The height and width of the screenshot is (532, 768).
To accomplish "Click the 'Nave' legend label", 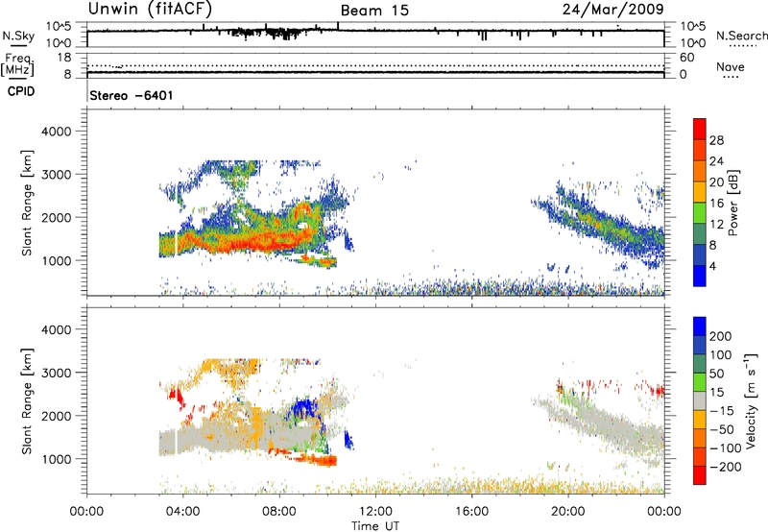I will click(x=731, y=67).
